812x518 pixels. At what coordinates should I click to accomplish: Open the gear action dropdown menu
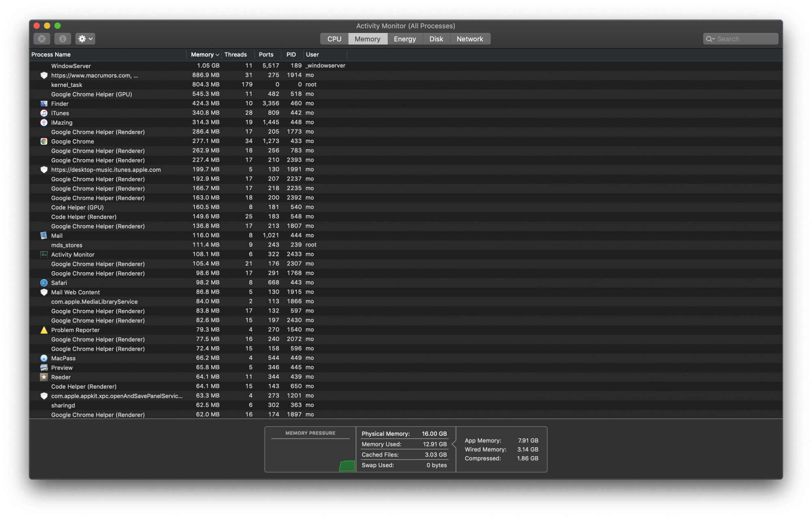(85, 39)
